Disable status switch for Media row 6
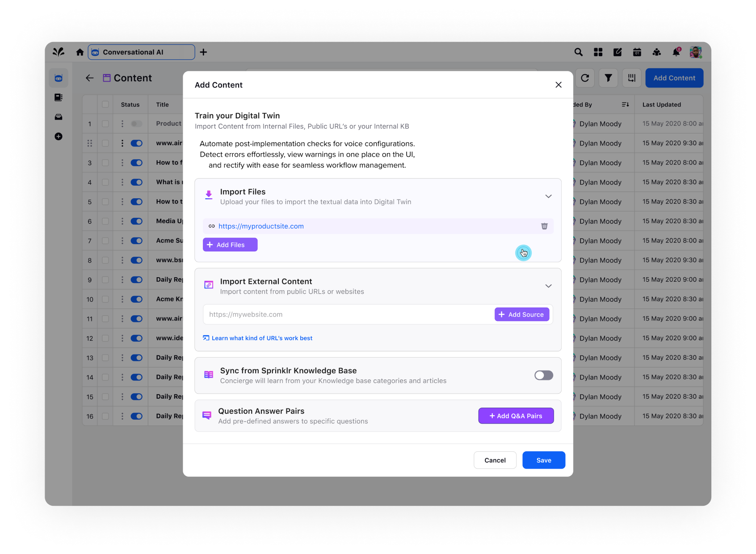This screenshot has width=756, height=554. pyautogui.click(x=136, y=221)
